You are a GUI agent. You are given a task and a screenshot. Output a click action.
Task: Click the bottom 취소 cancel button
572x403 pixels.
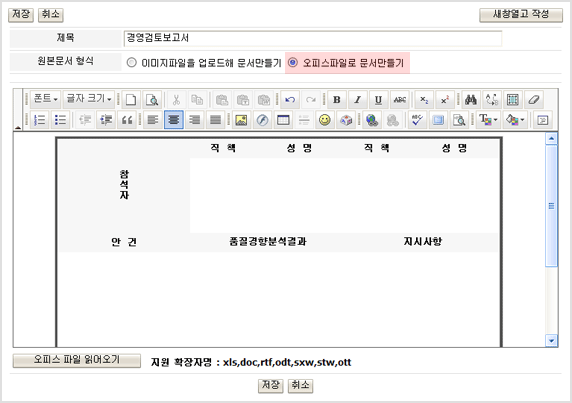(300, 385)
